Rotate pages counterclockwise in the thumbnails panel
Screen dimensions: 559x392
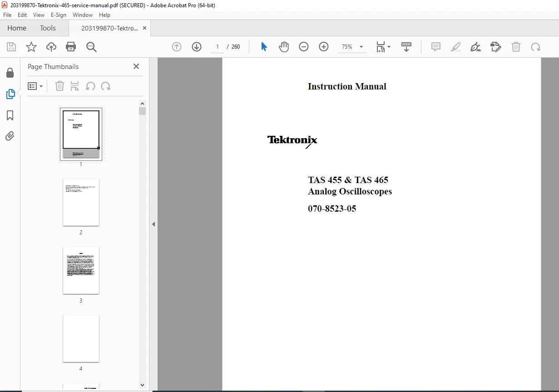(x=90, y=86)
